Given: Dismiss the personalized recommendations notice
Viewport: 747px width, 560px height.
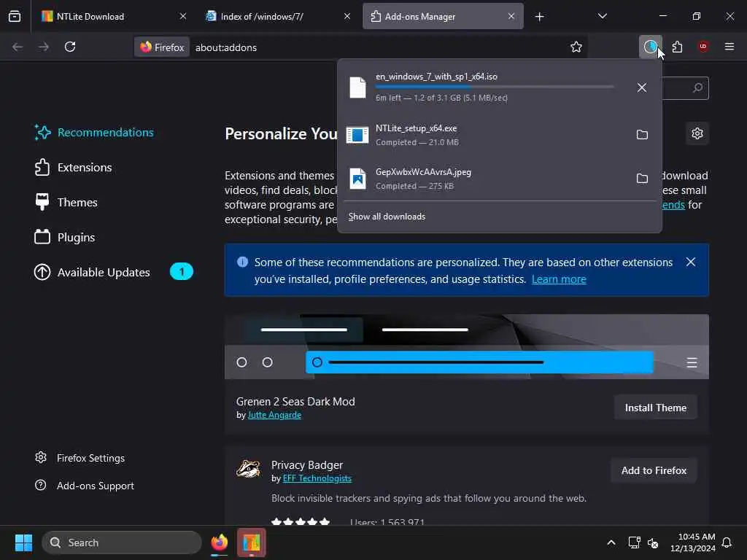Looking at the screenshot, I should (x=690, y=262).
